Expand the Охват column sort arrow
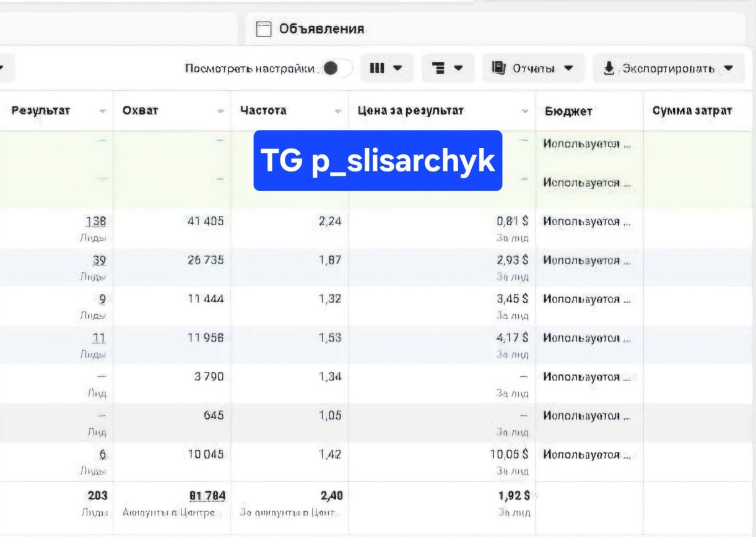The height and width of the screenshot is (537, 756). pos(220,111)
